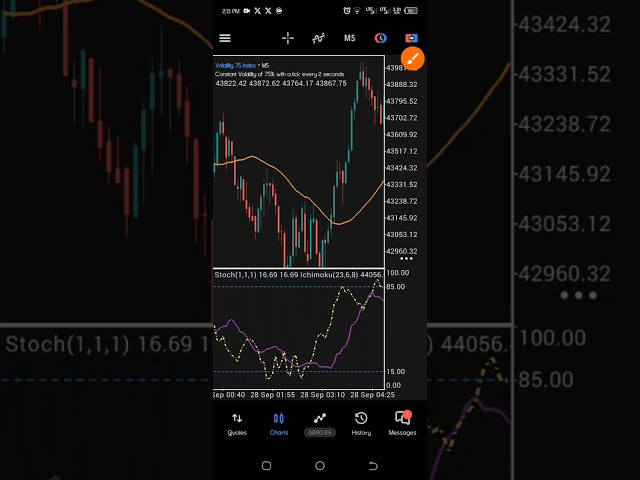Switch to the Quotes tab
This screenshot has height=480, width=640.
pyautogui.click(x=237, y=424)
